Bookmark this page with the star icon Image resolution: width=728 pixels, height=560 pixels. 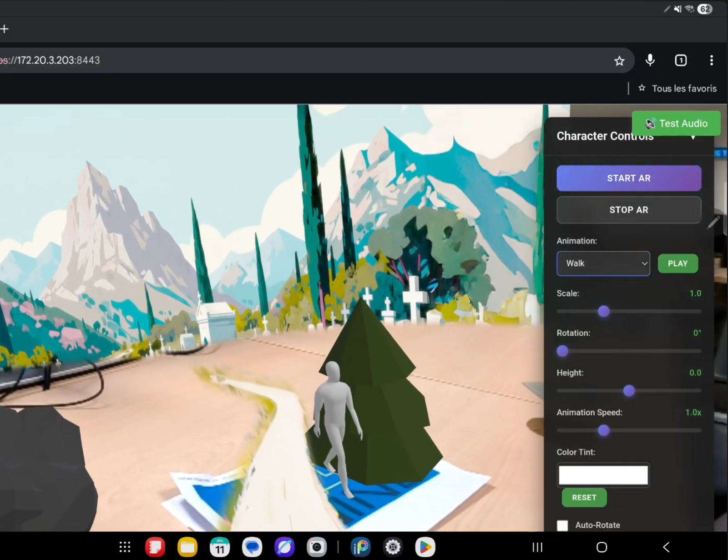(619, 61)
